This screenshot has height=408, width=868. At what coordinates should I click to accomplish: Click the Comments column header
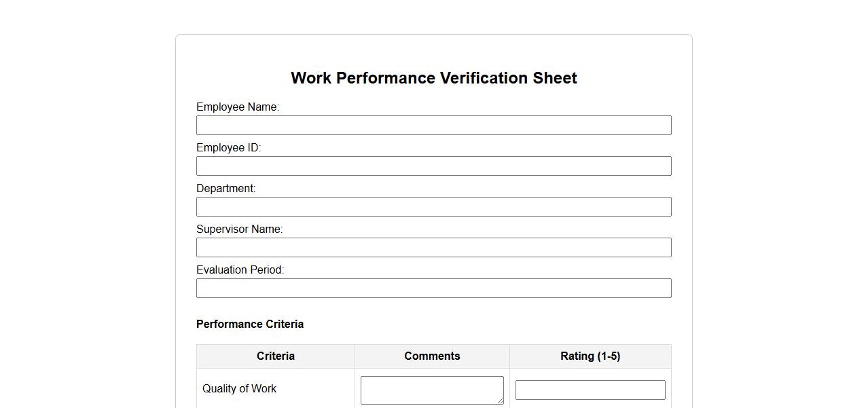click(432, 356)
